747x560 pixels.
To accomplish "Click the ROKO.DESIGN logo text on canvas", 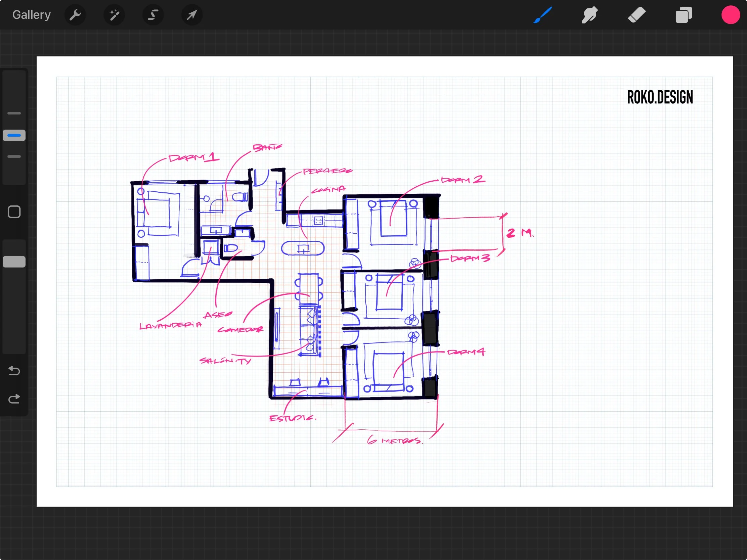I will (660, 97).
